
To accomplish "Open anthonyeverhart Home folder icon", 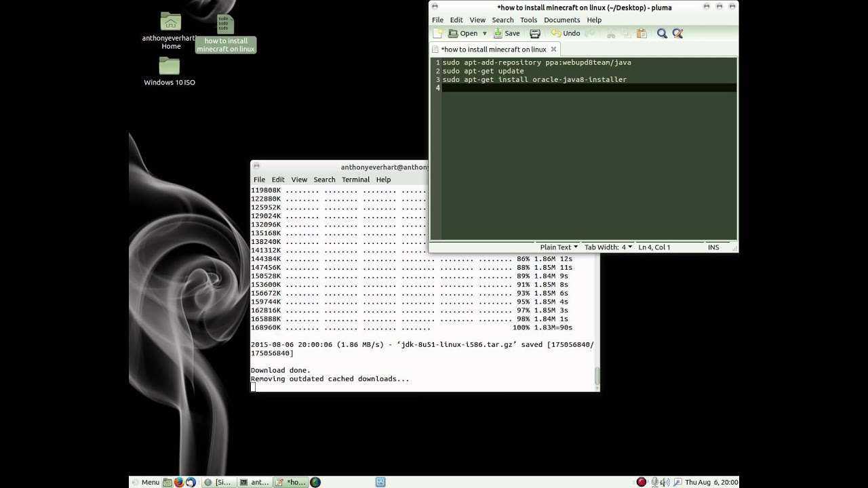I will (171, 31).
